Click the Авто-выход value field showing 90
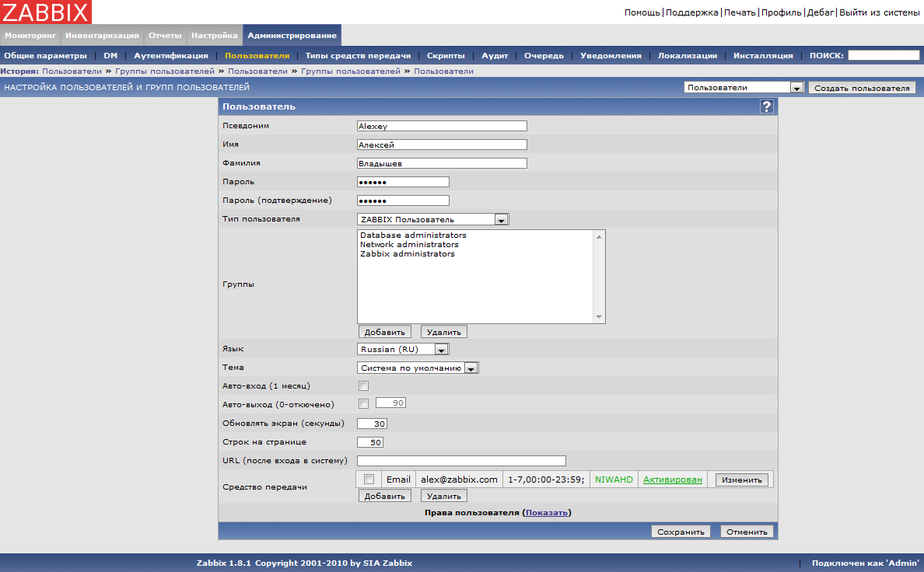The width and height of the screenshot is (924, 572). click(390, 403)
